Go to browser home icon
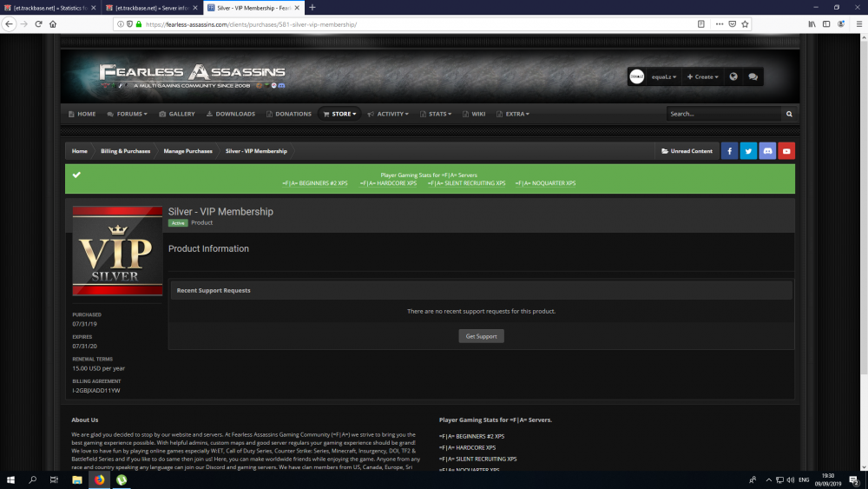Image resolution: width=868 pixels, height=489 pixels. point(53,23)
